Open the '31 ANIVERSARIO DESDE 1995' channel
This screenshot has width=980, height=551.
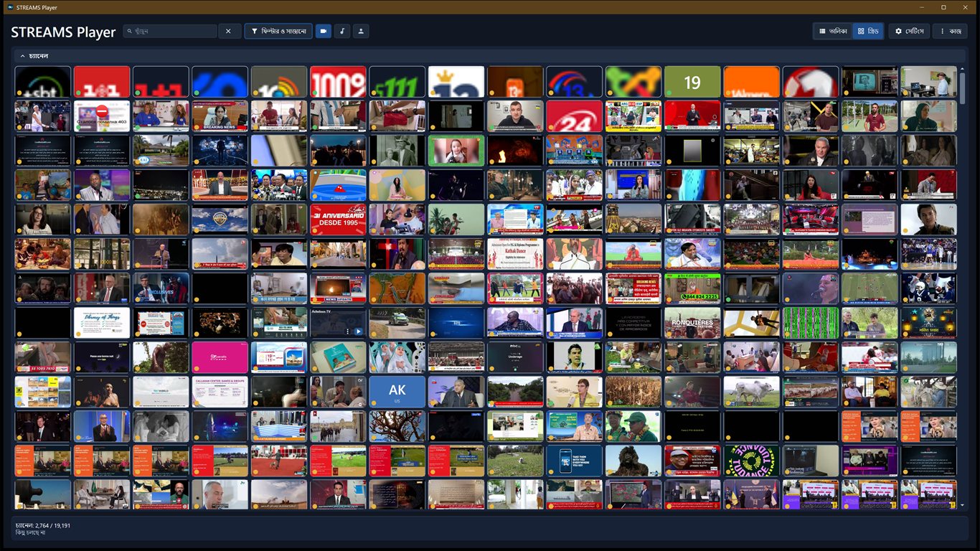(339, 220)
